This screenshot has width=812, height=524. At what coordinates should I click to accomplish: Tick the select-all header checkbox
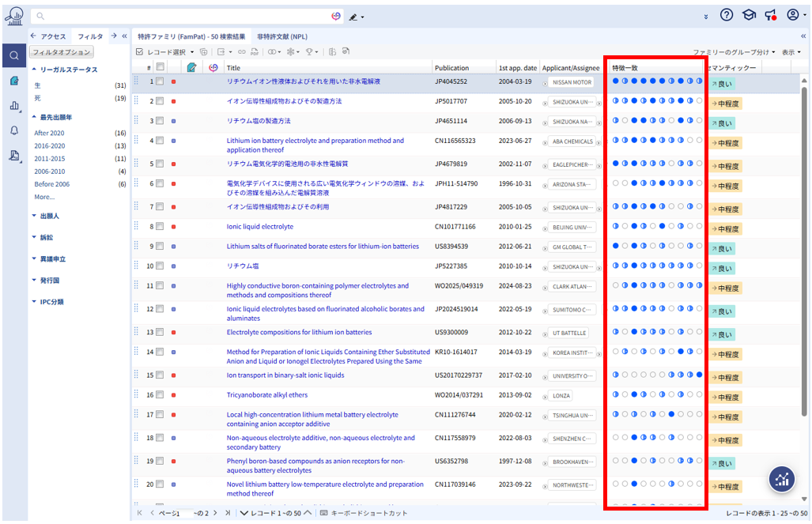(161, 67)
